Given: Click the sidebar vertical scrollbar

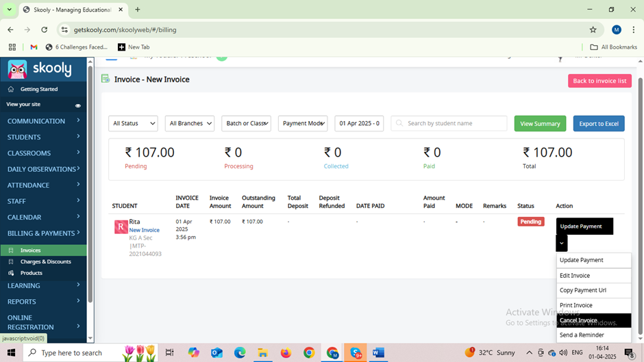Looking at the screenshot, I should click(x=90, y=185).
